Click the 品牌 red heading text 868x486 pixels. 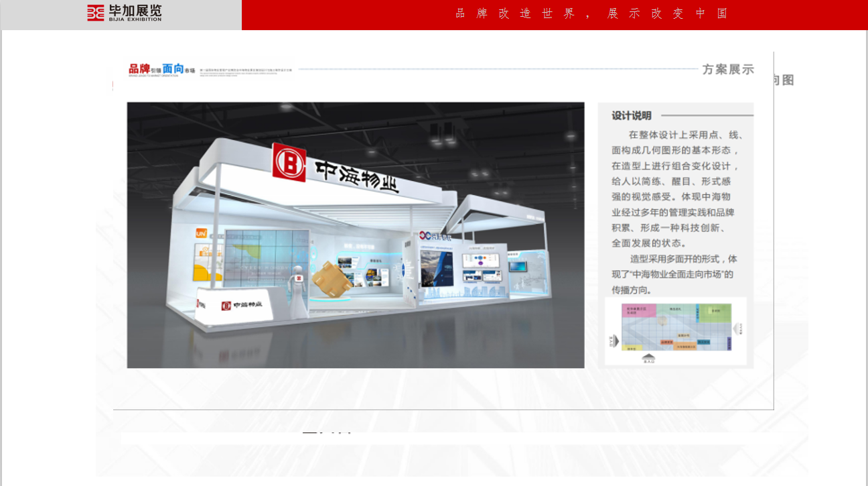tap(139, 68)
